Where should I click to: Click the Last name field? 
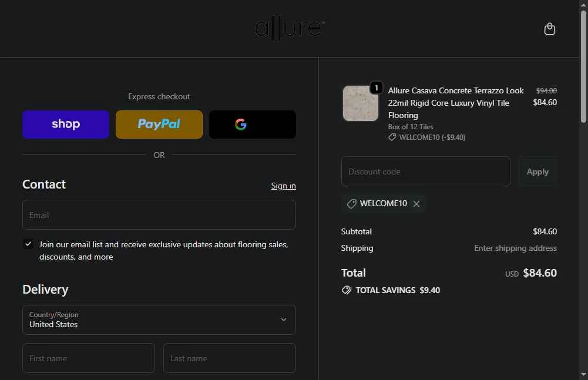point(230,358)
